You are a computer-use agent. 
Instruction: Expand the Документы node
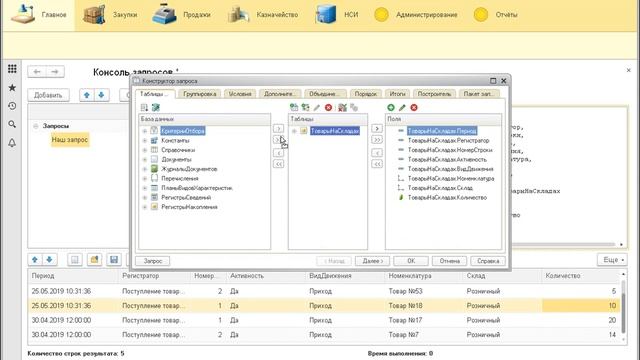[x=144, y=160]
